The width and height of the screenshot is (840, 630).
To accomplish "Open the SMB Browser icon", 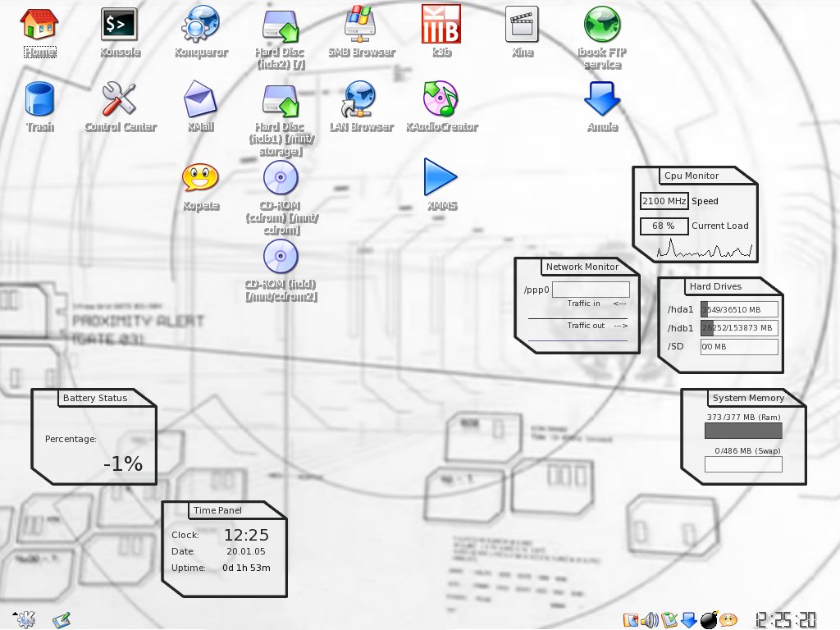I will click(x=361, y=24).
